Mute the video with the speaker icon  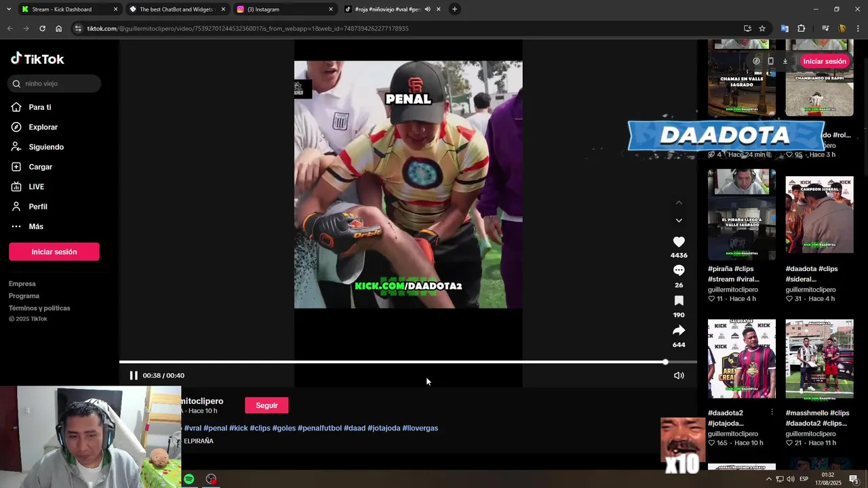[679, 375]
